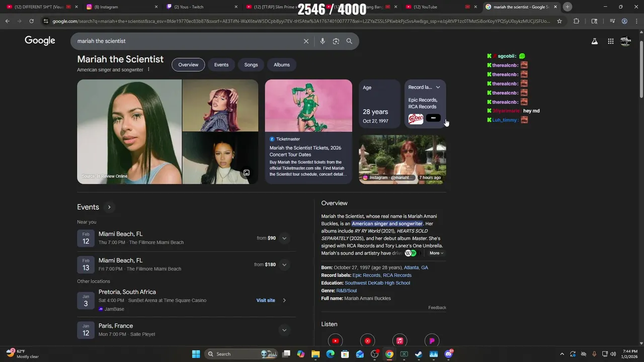
Task: Bookmark this page with the star icon
Action: [x=559, y=21]
